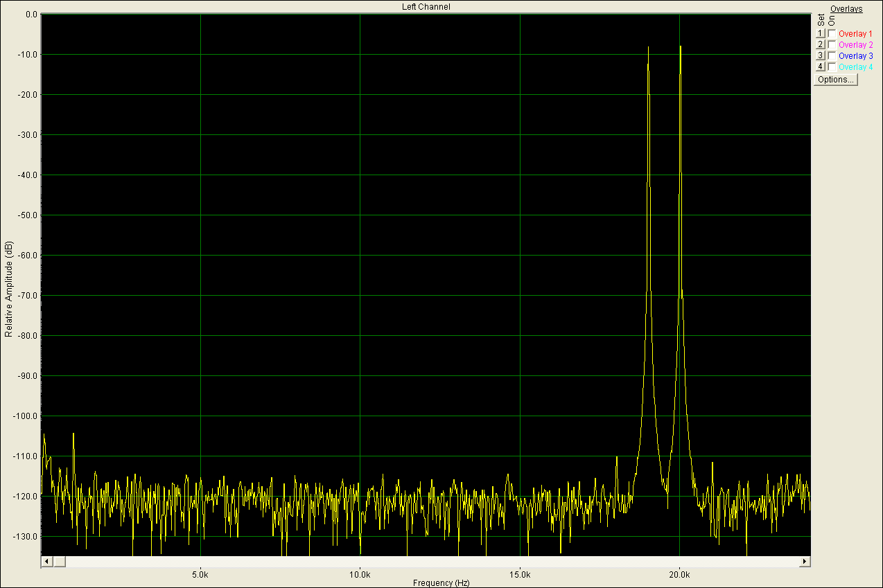This screenshot has height=588, width=883.
Task: Click the Set button for Overlay 2
Action: click(820, 44)
